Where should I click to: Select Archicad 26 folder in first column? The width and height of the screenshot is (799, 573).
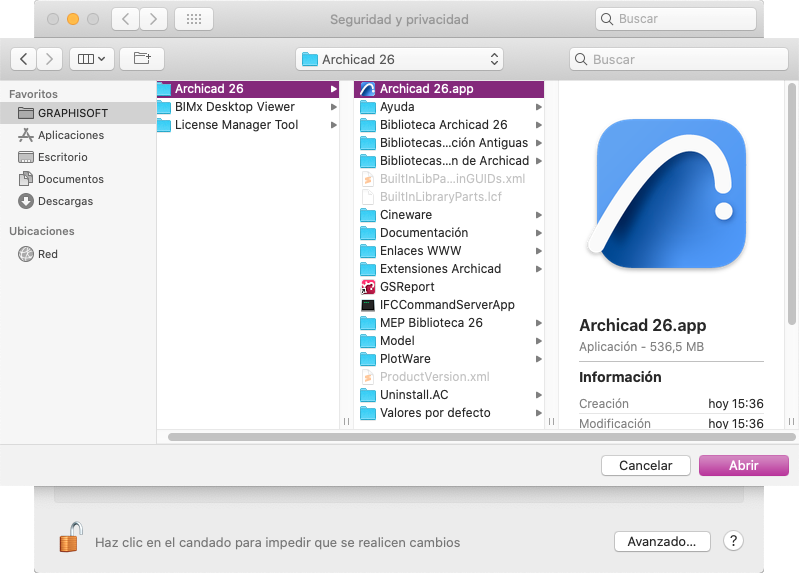click(x=248, y=89)
